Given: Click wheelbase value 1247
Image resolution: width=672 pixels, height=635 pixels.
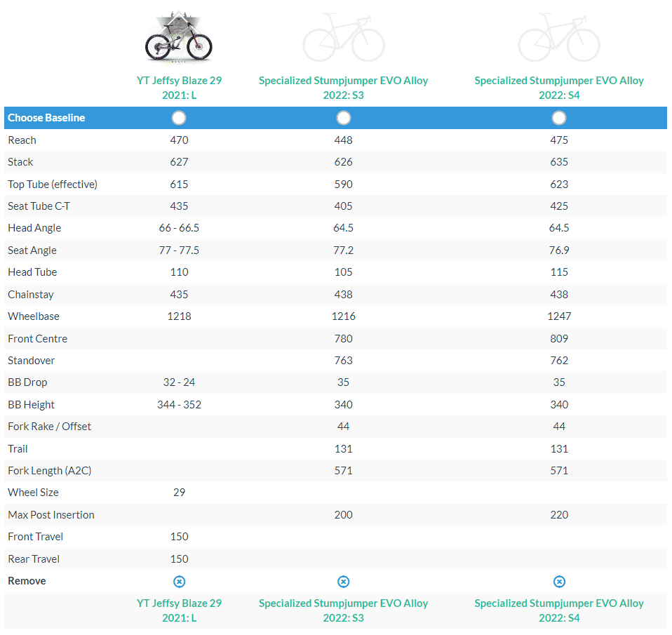Looking at the screenshot, I should point(559,316).
